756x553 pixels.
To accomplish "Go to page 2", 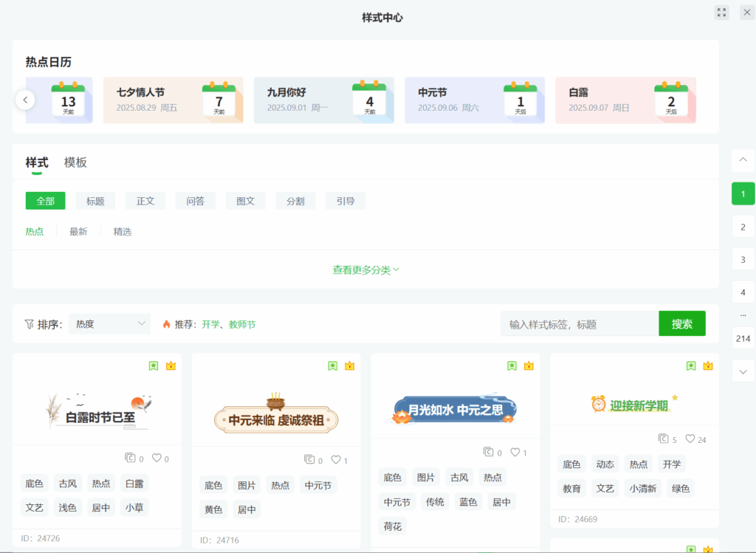I will click(x=743, y=227).
